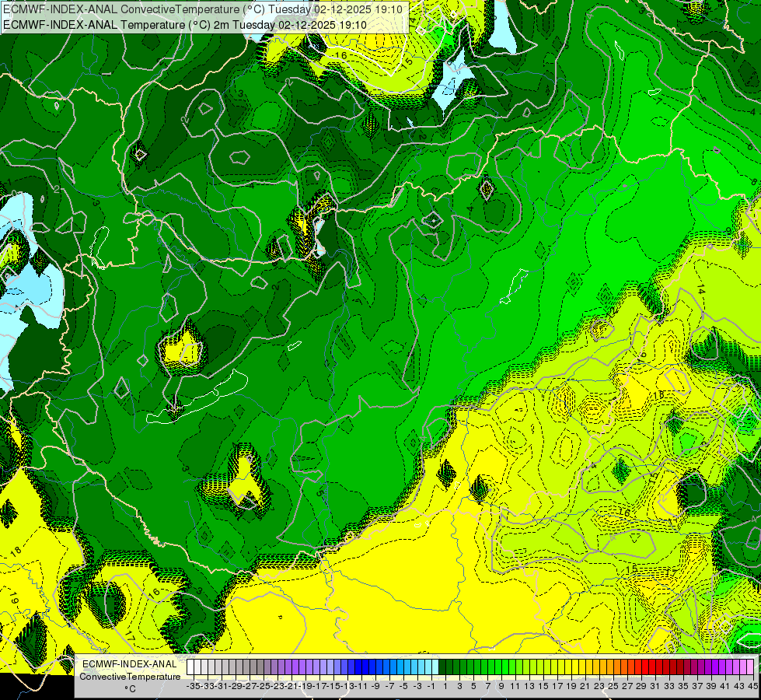Click the contour label 14 on the map

pos(700,289)
